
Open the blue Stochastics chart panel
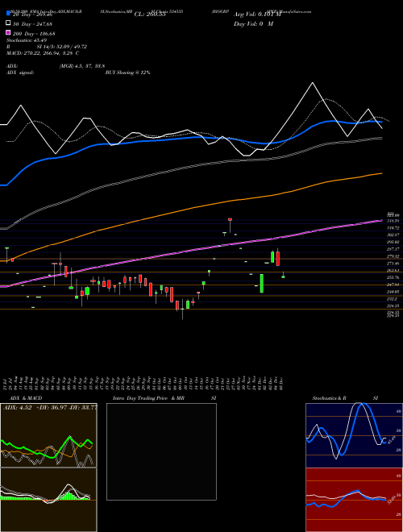[x=354, y=435]
